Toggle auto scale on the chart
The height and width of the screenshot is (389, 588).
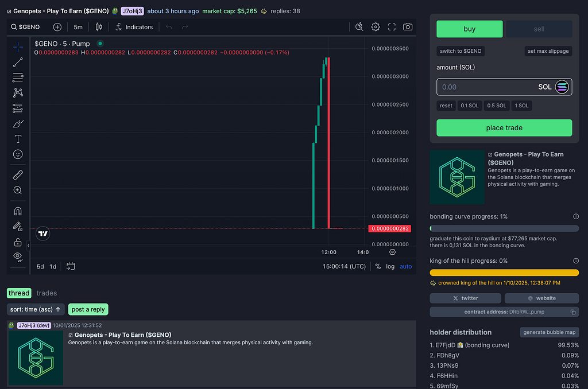(405, 266)
